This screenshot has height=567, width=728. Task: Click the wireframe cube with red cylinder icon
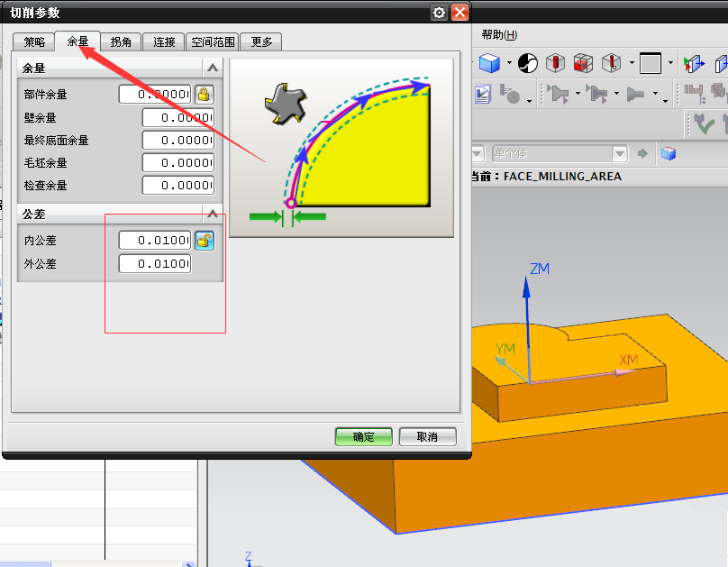coord(555,63)
